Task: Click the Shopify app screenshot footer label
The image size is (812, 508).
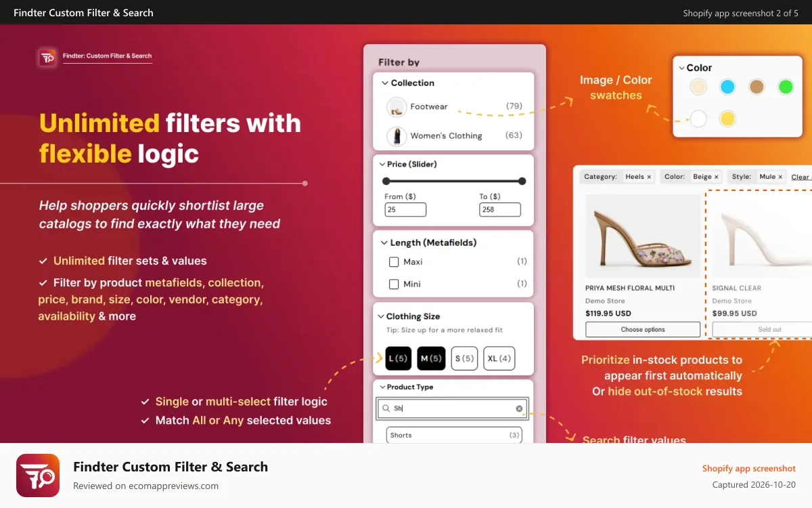Action: coord(749,469)
